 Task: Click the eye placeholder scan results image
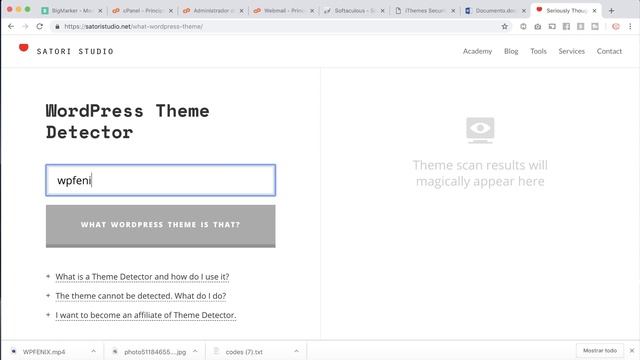coord(480,130)
